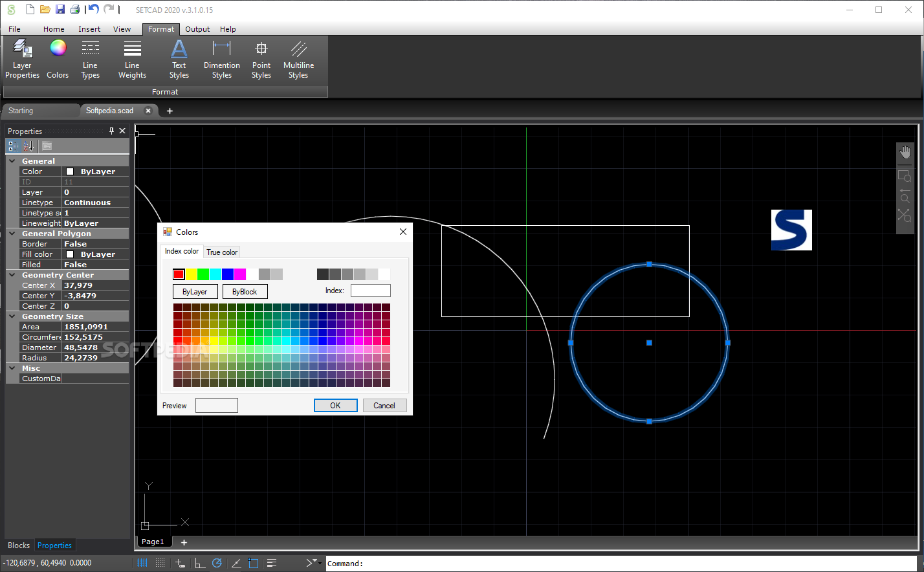Open command history dropdown arrow
Viewport: 924px width, 572px height.
(x=320, y=563)
